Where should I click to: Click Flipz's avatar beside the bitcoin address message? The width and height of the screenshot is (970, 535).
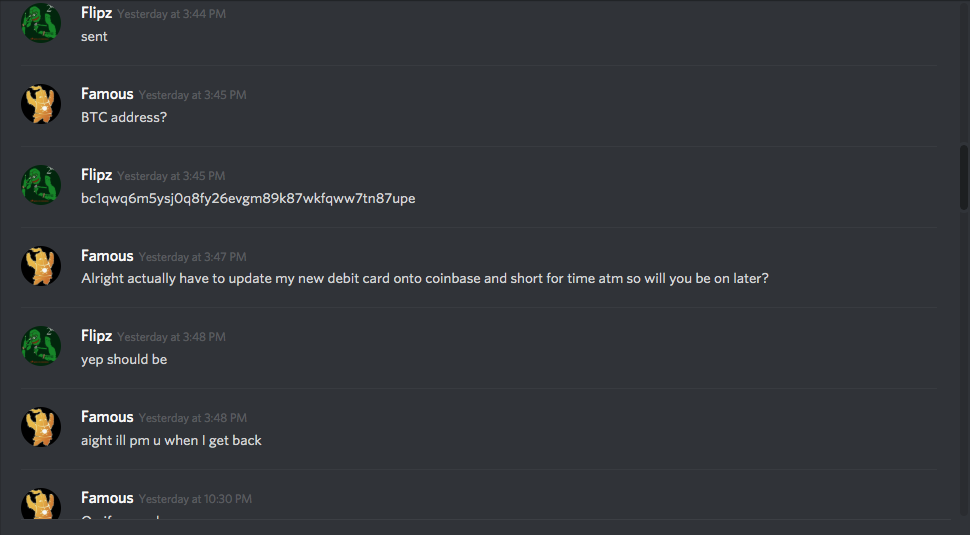(x=41, y=185)
